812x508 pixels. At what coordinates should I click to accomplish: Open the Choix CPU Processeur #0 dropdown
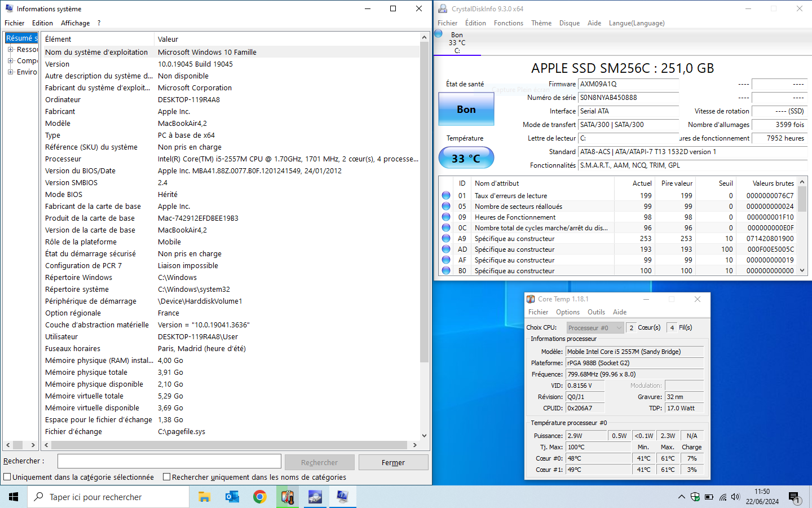click(x=595, y=327)
